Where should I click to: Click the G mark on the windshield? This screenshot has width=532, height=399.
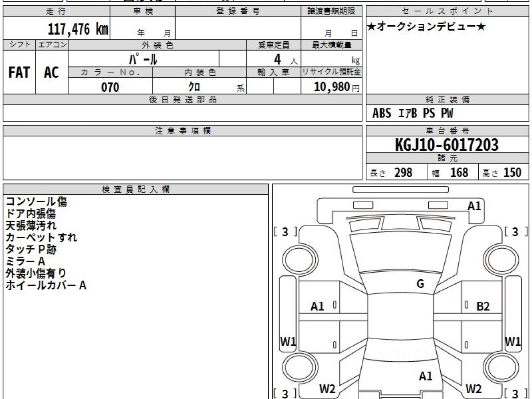420,284
